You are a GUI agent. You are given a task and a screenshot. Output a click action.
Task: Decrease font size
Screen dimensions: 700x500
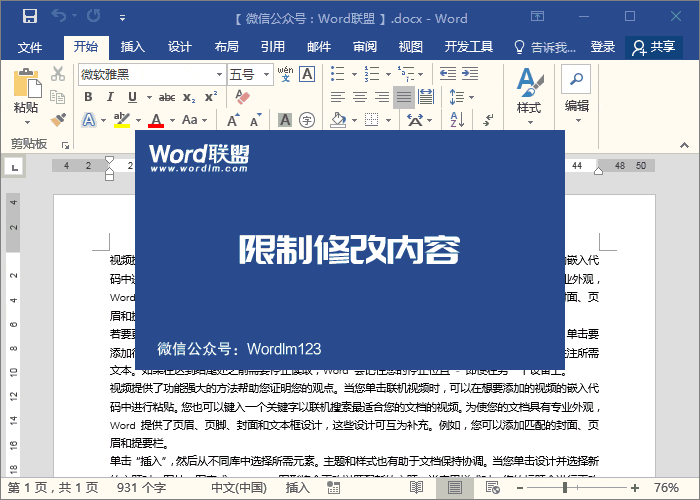(x=255, y=120)
